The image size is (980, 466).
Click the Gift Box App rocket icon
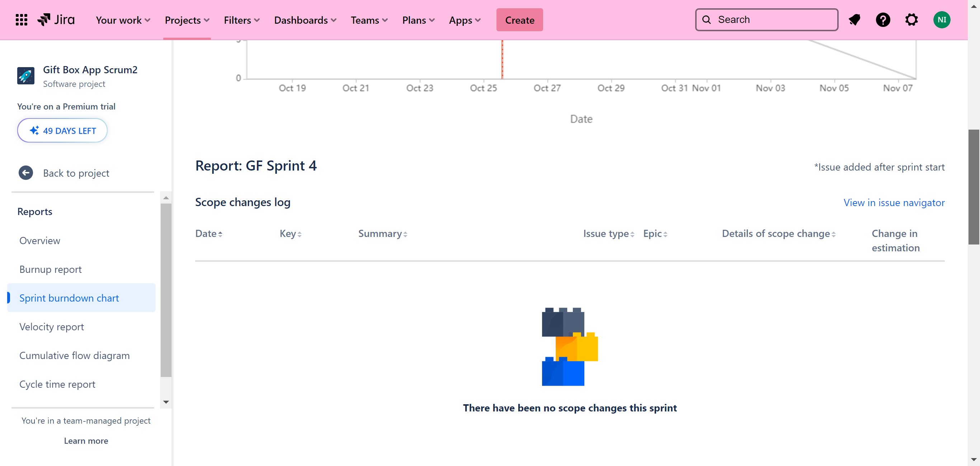(26, 76)
